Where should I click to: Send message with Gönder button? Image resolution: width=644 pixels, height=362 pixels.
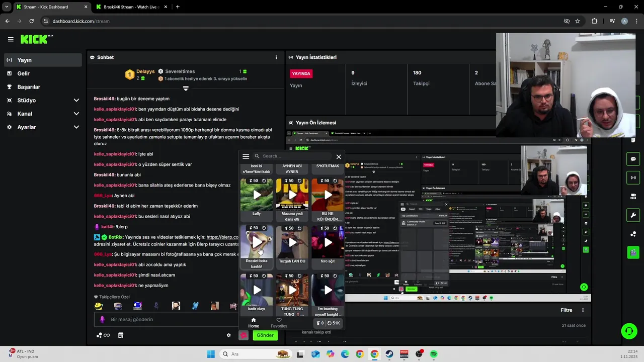point(265,335)
